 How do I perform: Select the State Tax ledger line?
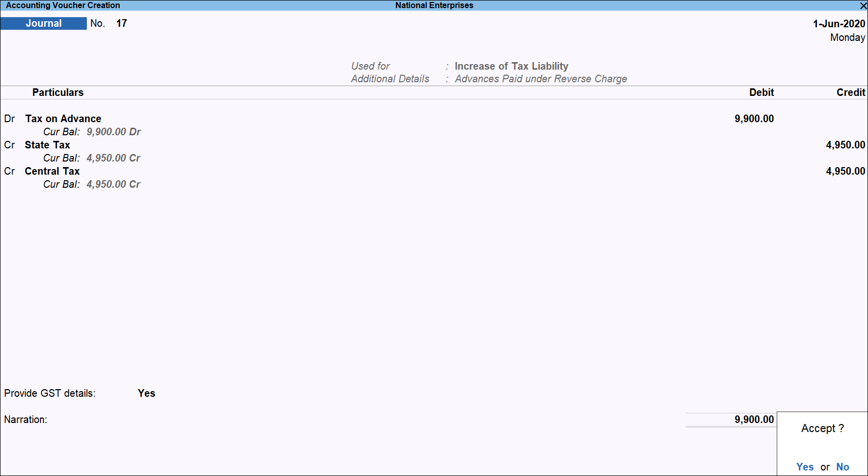click(x=47, y=145)
